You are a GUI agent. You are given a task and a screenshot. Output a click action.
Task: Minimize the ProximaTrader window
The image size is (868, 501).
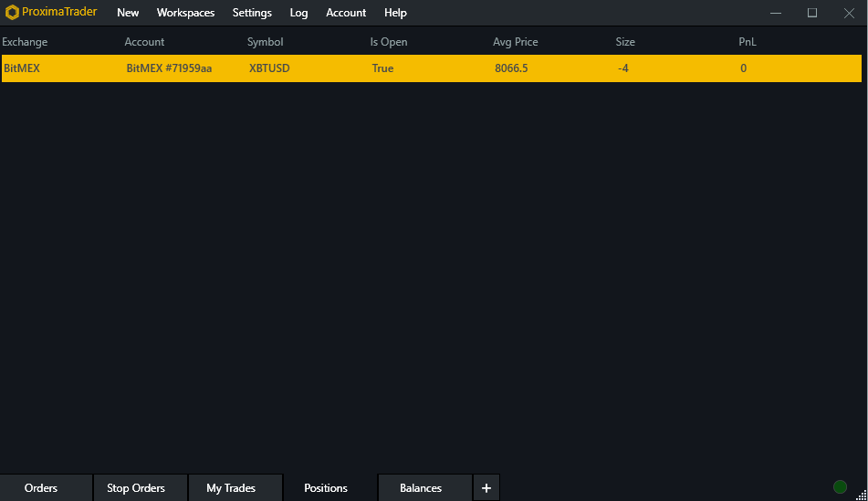tap(776, 13)
